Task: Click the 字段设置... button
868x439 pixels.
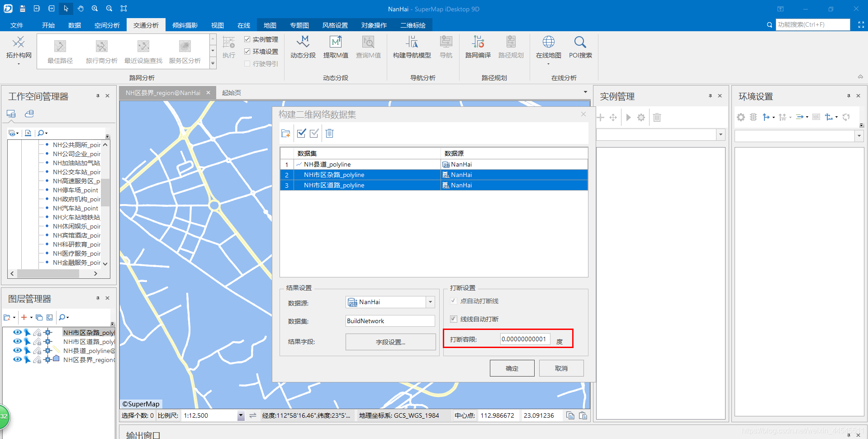Action: pyautogui.click(x=390, y=342)
